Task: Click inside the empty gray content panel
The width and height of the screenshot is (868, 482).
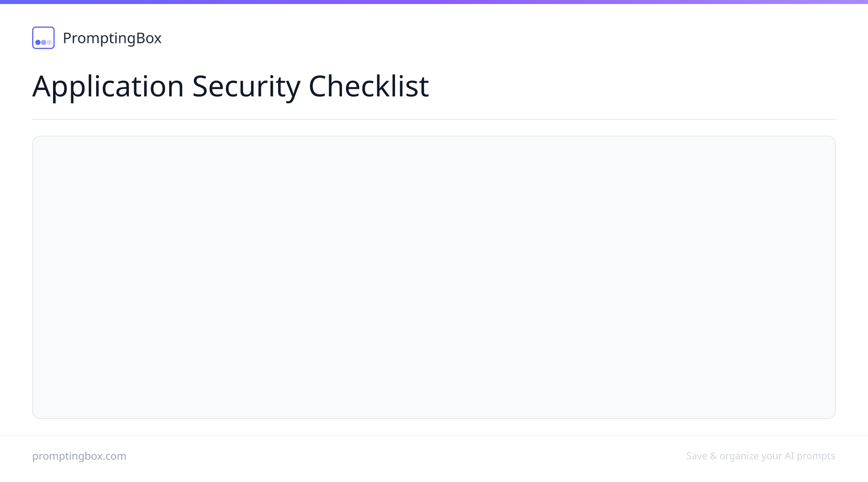Action: [434, 277]
